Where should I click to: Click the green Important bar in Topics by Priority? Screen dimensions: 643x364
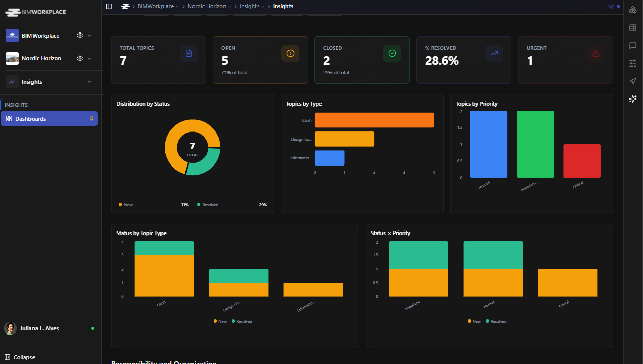pos(535,144)
